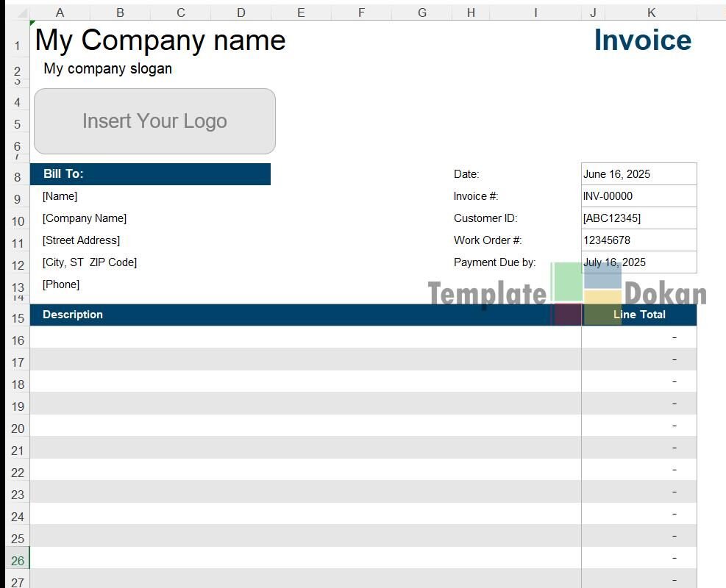726x588 pixels.
Task: Click the Insert Your Logo placeholder
Action: point(154,121)
